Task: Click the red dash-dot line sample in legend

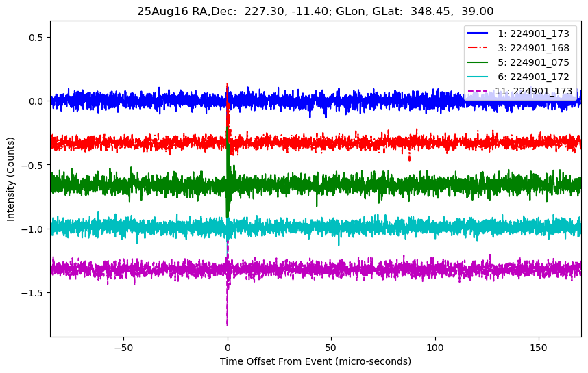Action: [478, 47]
